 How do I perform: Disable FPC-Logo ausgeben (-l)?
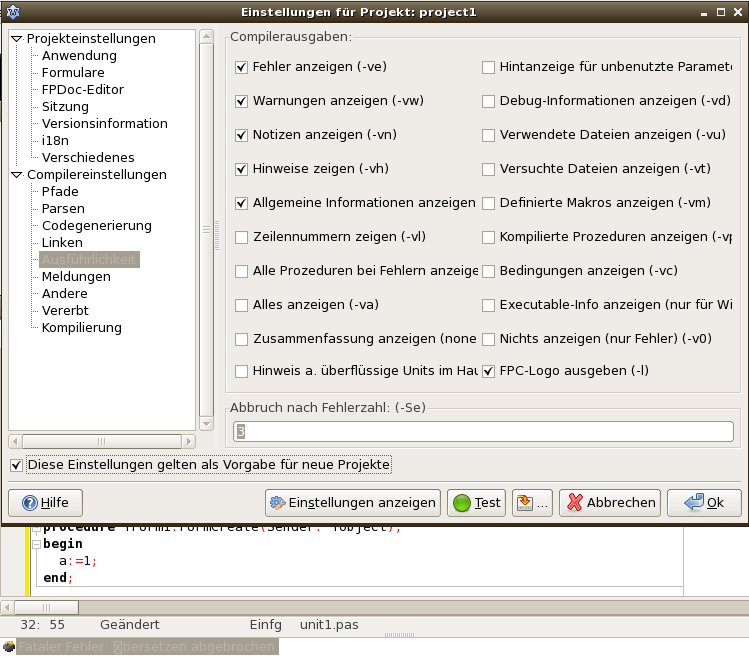[x=489, y=371]
